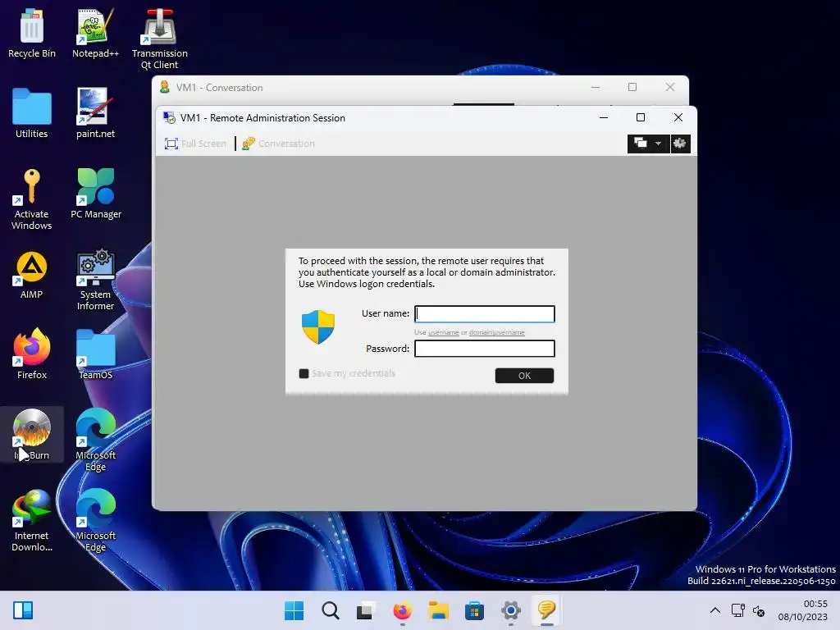Screen dimensions: 840x630
Task: Open Microsoft Store from the taskbar
Action: (x=474, y=610)
